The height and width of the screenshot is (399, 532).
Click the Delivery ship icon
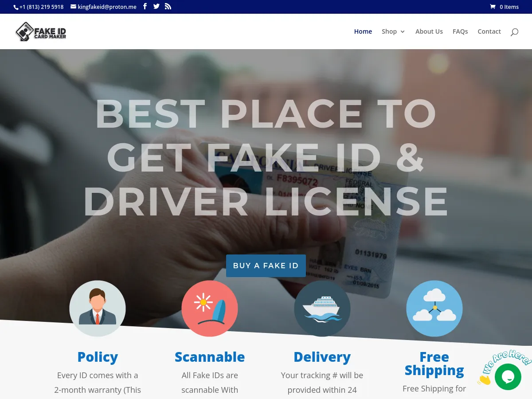point(322,308)
